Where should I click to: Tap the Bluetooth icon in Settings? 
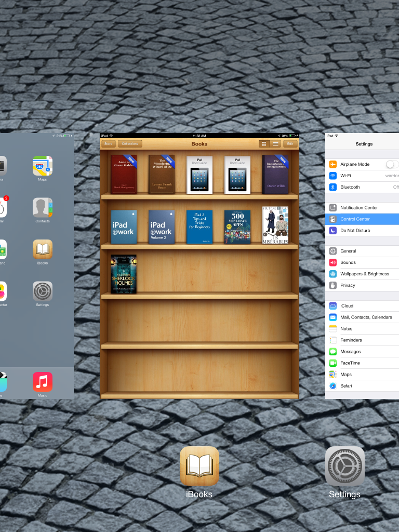point(333,187)
